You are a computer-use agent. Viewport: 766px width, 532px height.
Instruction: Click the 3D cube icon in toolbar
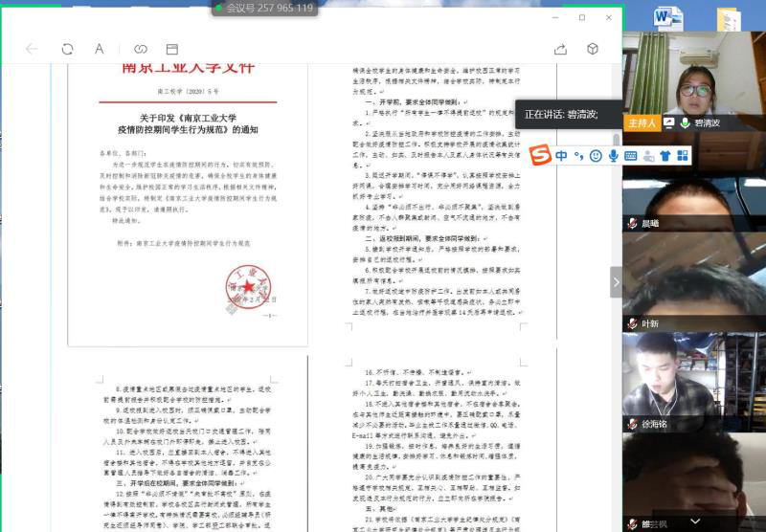pos(593,49)
